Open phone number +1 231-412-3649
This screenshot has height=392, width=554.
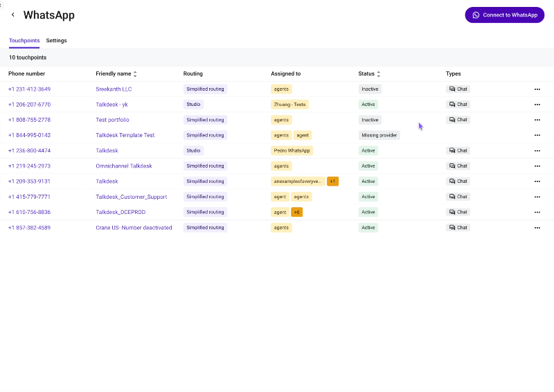pos(29,89)
